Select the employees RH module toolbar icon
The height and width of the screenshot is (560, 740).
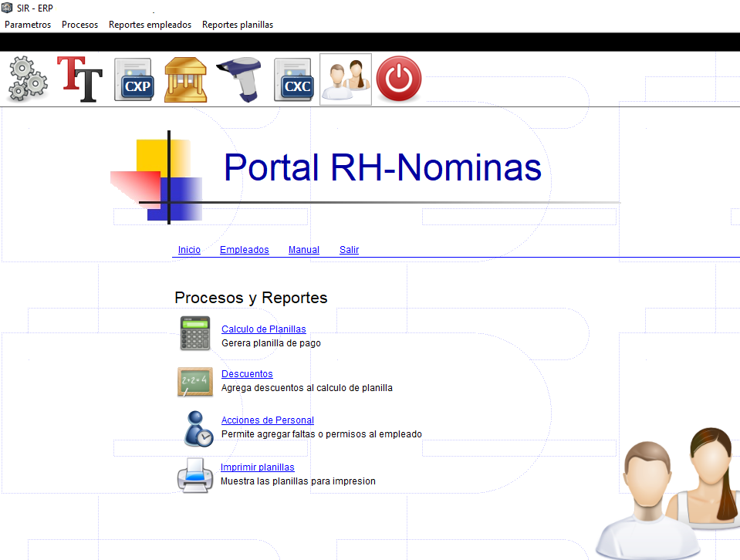pos(346,79)
